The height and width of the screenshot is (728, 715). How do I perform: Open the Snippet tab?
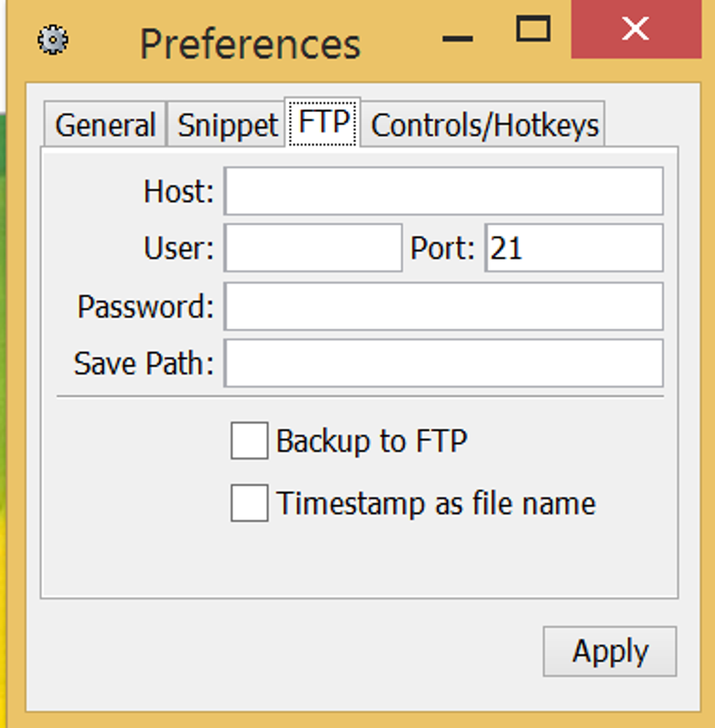(228, 125)
